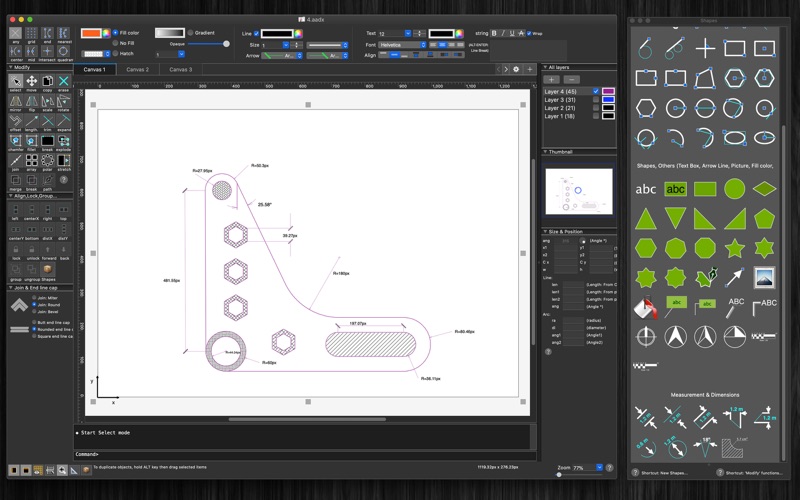Toggle the 'Wrap' text checkbox
The width and height of the screenshot is (800, 500).
529,33
